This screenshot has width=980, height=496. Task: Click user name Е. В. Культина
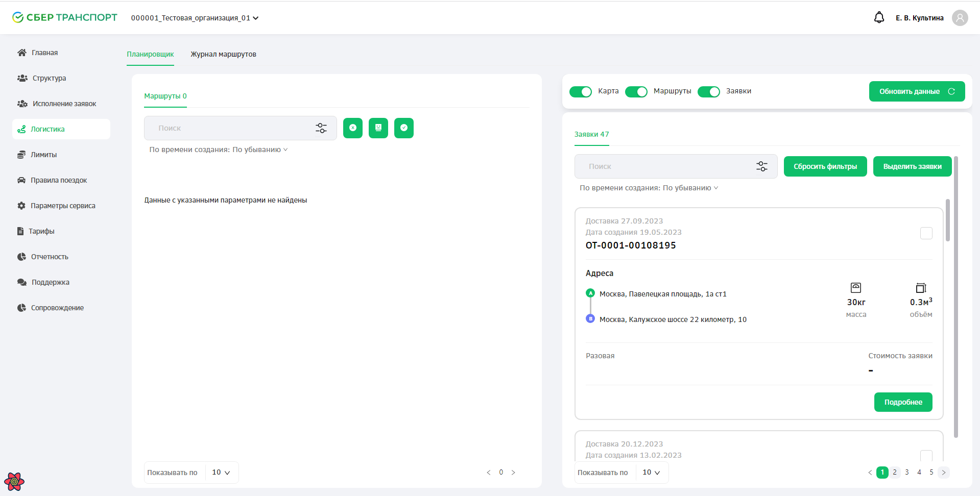tap(920, 18)
